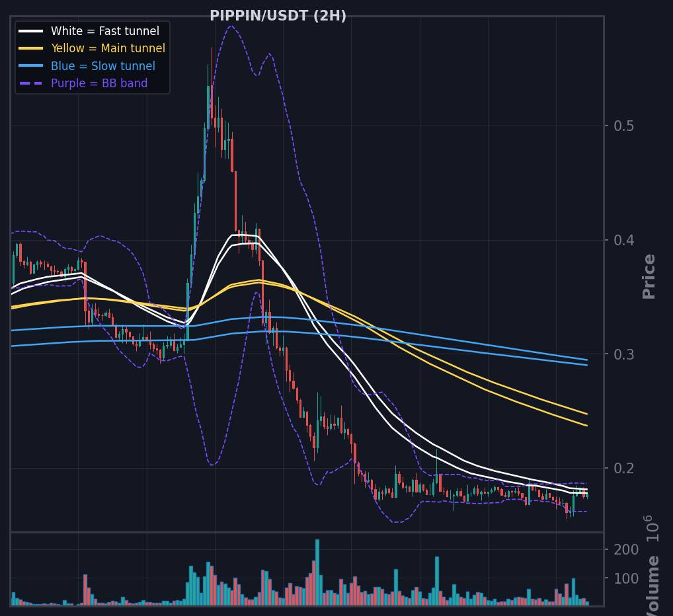Click the purple dashed BB band legend line
Image resolution: width=673 pixels, height=616 pixels.
pos(31,83)
